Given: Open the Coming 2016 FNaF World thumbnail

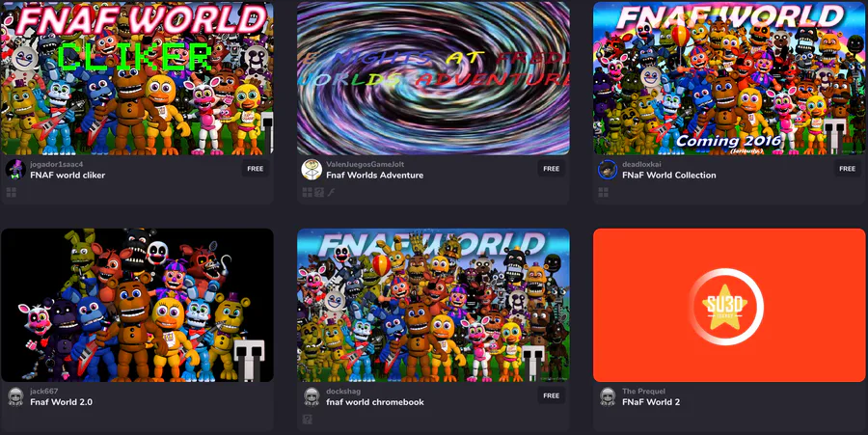Looking at the screenshot, I should coord(729,78).
